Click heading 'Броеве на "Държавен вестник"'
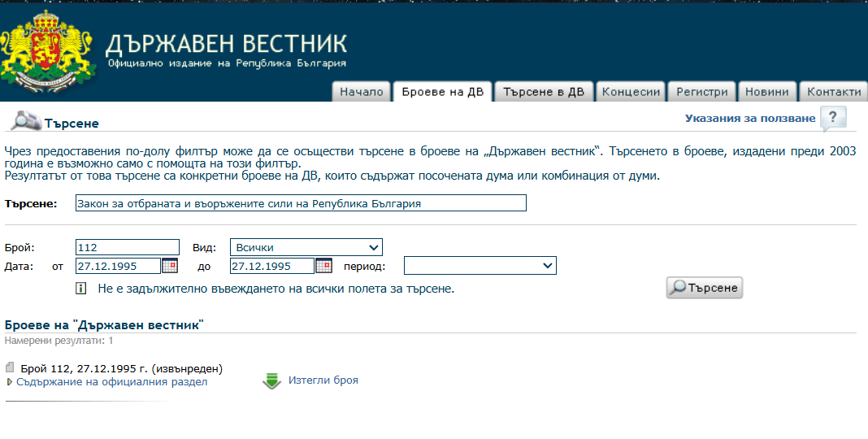 (x=104, y=325)
